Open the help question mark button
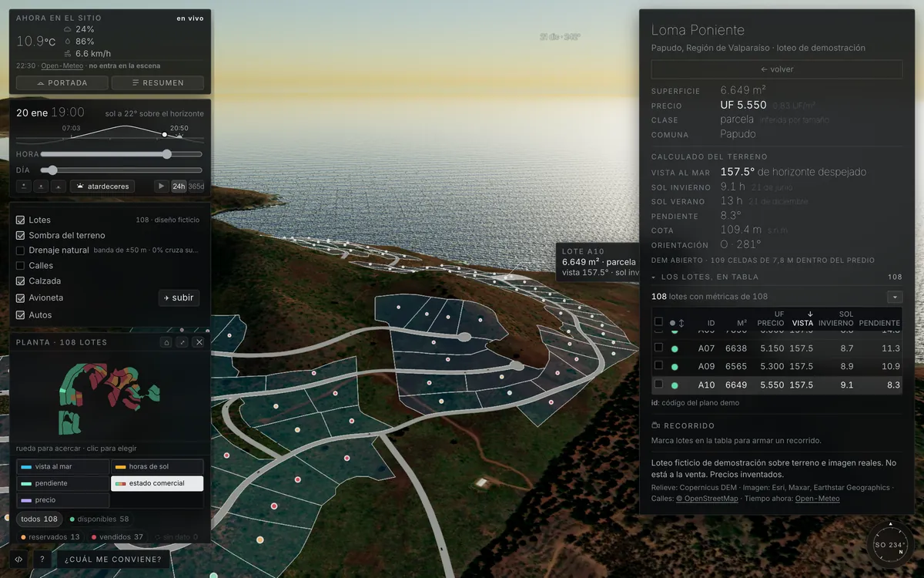 pyautogui.click(x=42, y=560)
